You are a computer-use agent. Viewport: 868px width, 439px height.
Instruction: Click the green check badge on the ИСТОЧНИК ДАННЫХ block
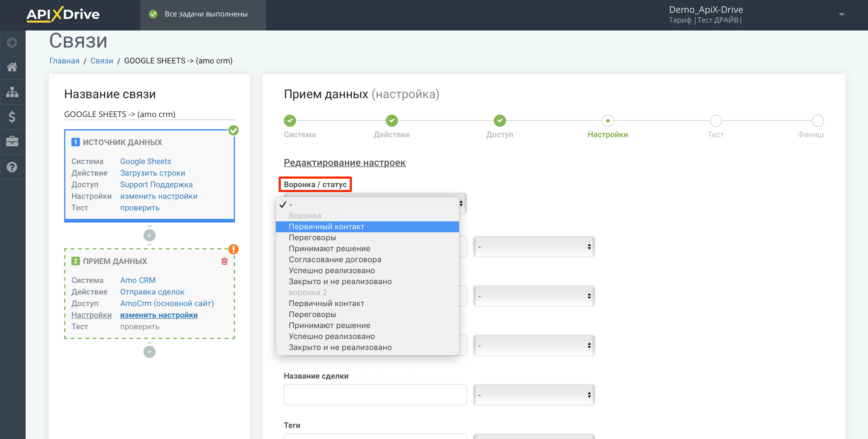233,130
